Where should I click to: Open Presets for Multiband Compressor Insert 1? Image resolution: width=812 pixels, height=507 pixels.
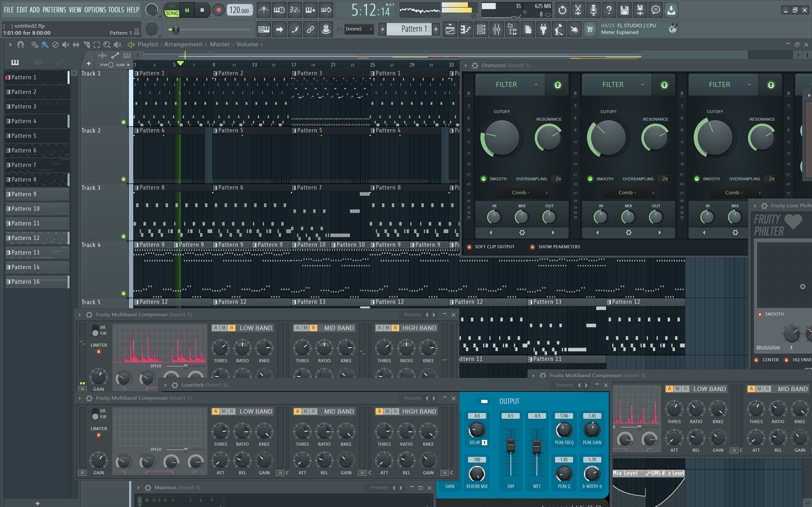[413, 315]
